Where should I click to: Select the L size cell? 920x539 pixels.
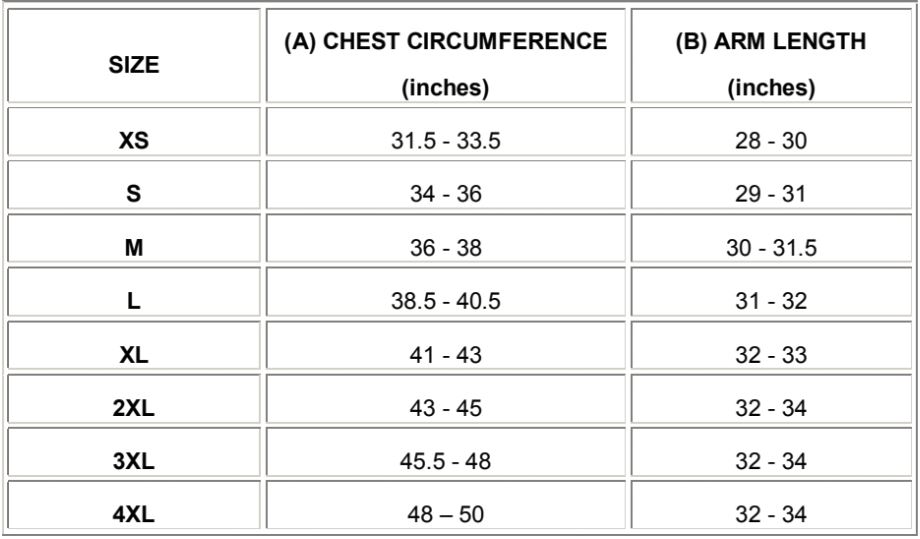[x=134, y=302]
